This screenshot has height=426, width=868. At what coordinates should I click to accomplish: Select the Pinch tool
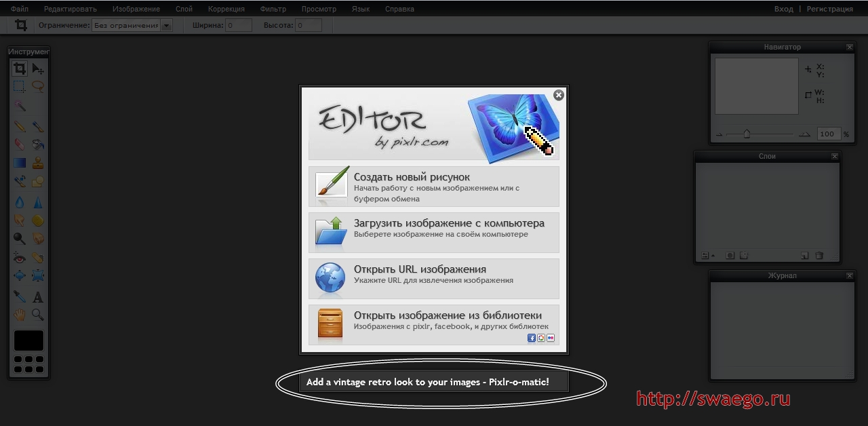tap(38, 276)
